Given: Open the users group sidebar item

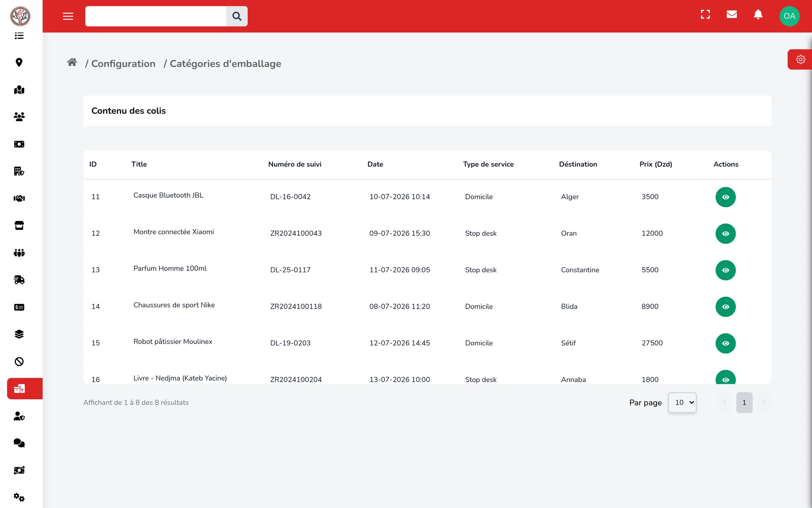Looking at the screenshot, I should coord(19,117).
